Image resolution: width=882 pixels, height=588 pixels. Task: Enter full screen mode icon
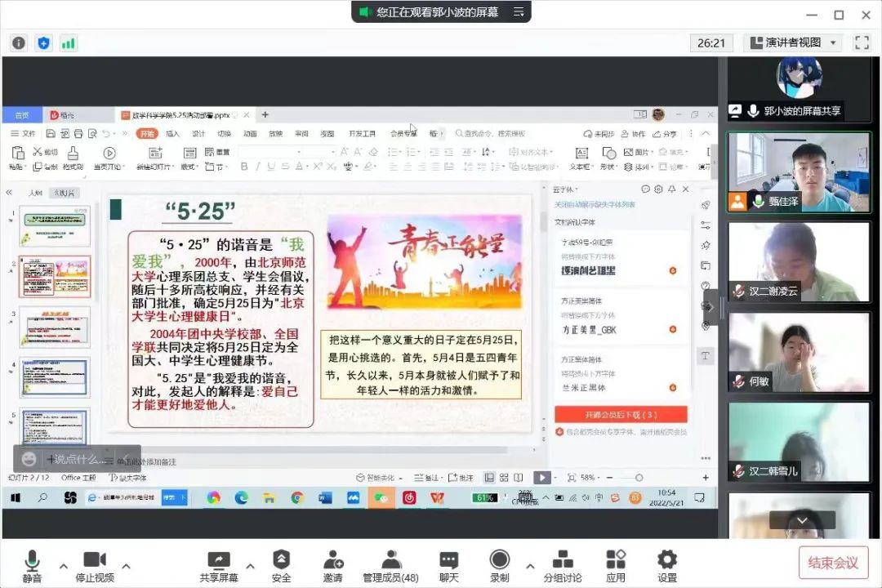tap(862, 42)
